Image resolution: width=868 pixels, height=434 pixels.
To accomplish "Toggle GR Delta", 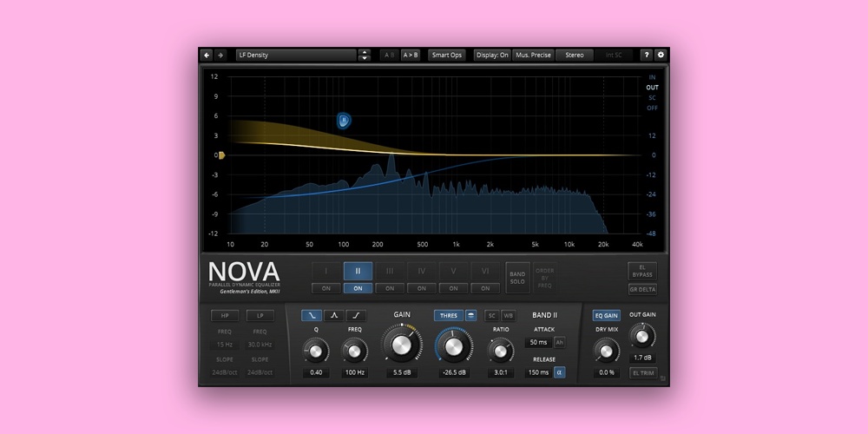I will (642, 288).
